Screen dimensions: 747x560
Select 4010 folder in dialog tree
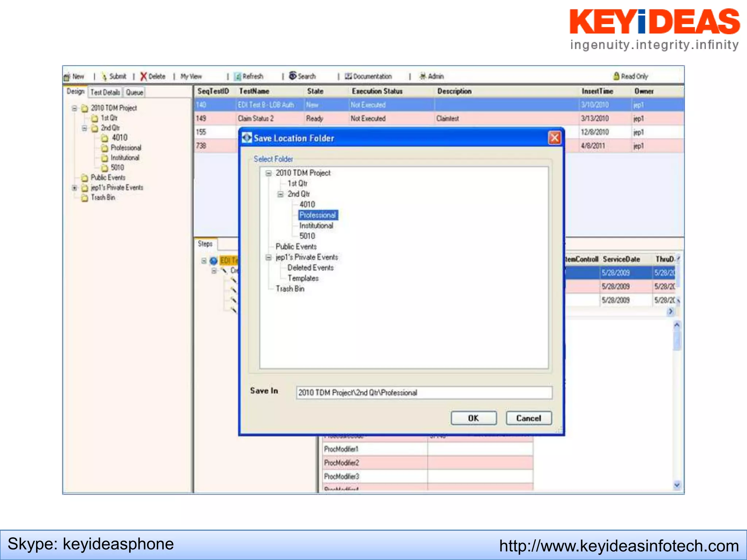(307, 205)
